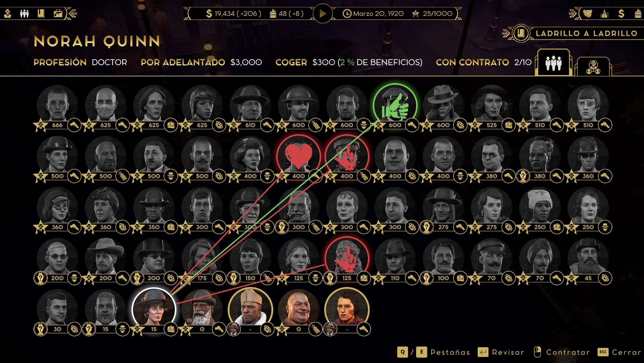Collapse the top-left menu arrow

(x=72, y=13)
